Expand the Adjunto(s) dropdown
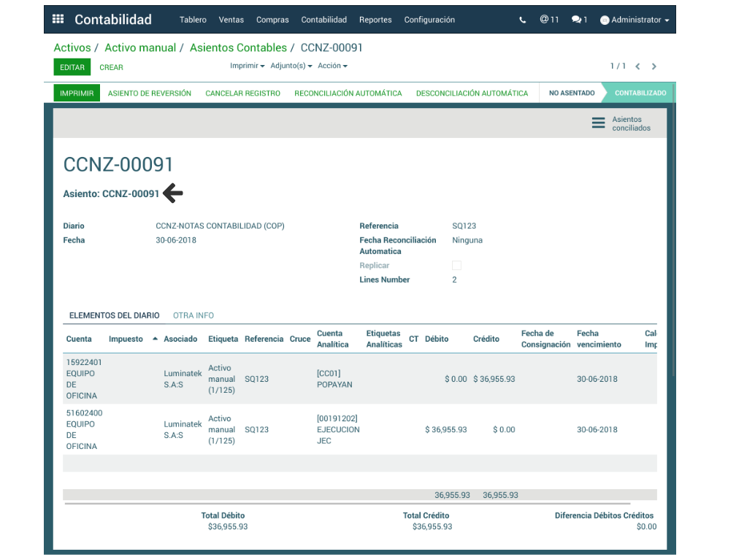The width and height of the screenshot is (747, 560). pyautogui.click(x=291, y=66)
